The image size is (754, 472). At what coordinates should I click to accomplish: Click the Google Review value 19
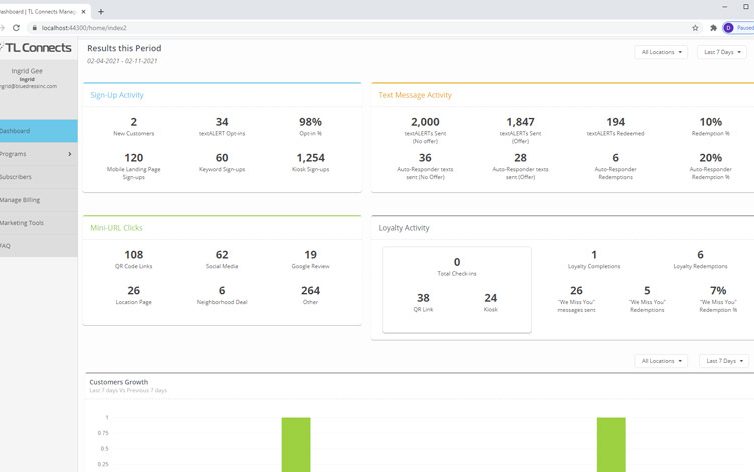coord(310,254)
